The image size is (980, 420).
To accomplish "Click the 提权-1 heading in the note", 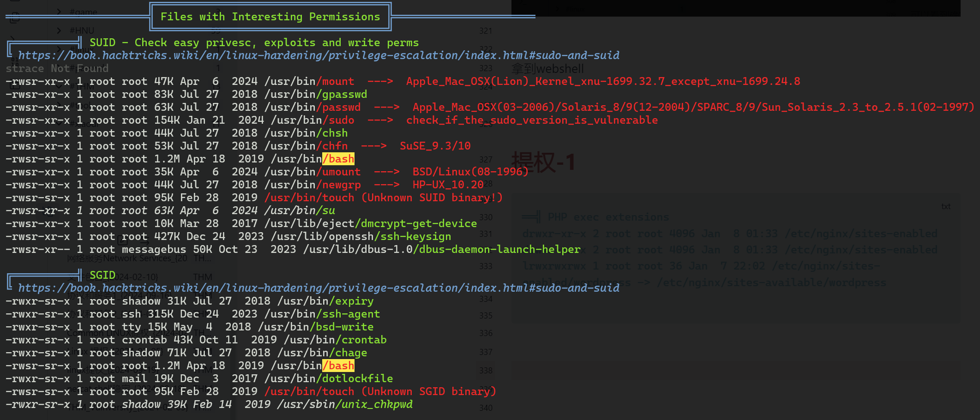I will 543,162.
